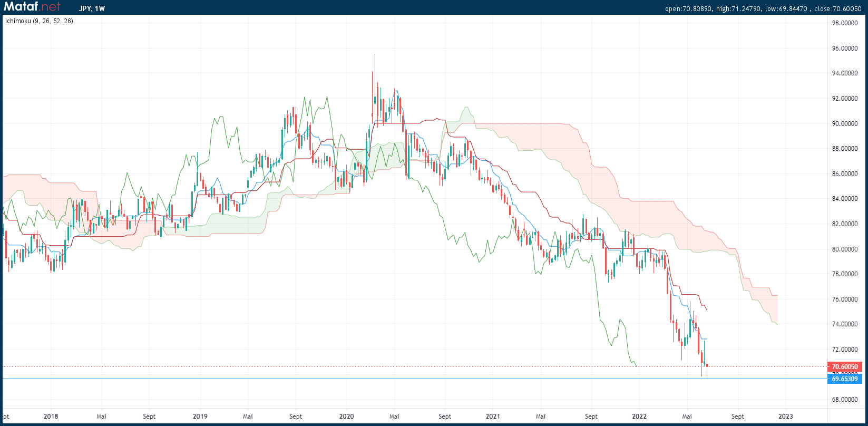868x426 pixels.
Task: Click the 2020 label on time axis
Action: coord(346,417)
